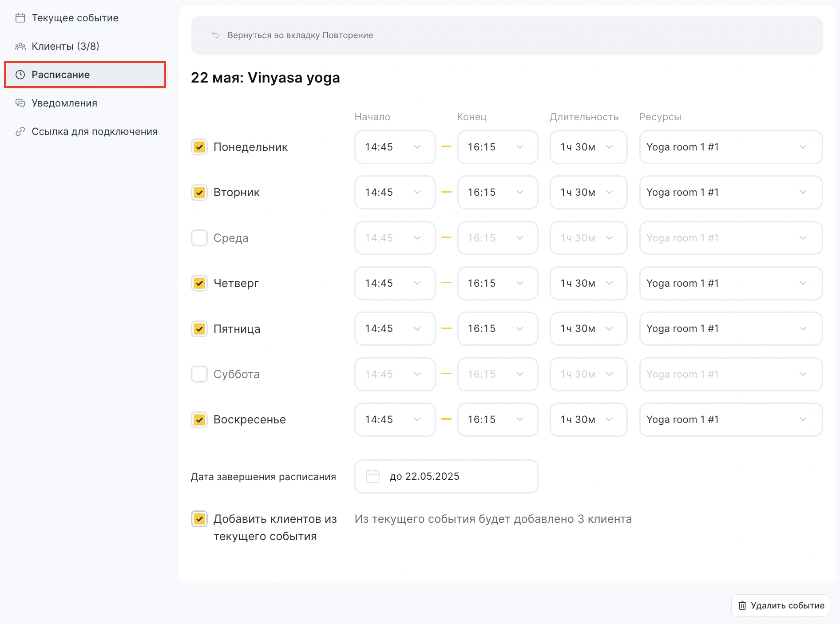Click the chat bubbles icon beside Уведомления

pos(20,103)
